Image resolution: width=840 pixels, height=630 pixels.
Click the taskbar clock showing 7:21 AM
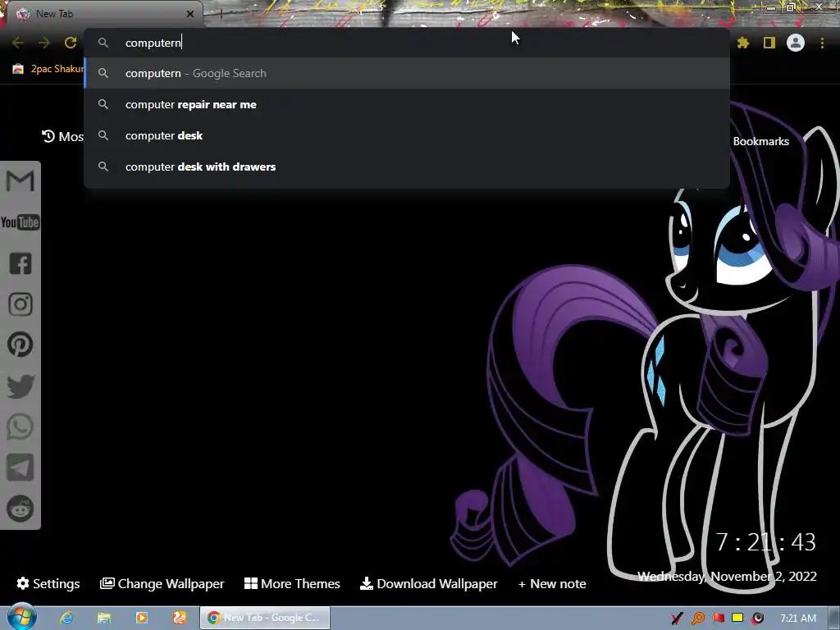pyautogui.click(x=798, y=619)
